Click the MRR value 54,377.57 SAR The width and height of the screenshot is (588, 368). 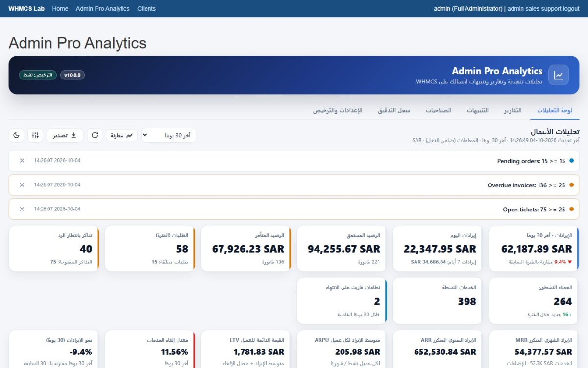tap(543, 352)
